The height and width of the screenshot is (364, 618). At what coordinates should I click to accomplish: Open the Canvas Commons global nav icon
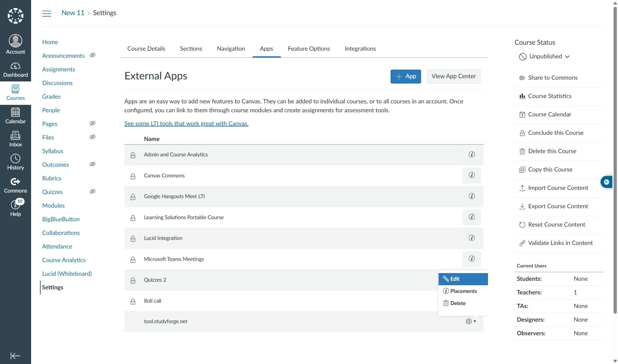pos(15,185)
